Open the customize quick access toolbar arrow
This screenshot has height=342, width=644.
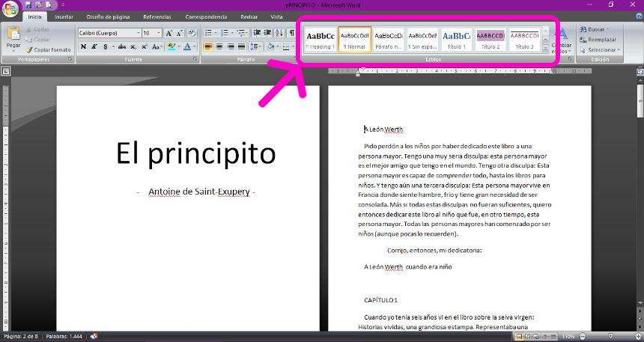click(x=63, y=5)
